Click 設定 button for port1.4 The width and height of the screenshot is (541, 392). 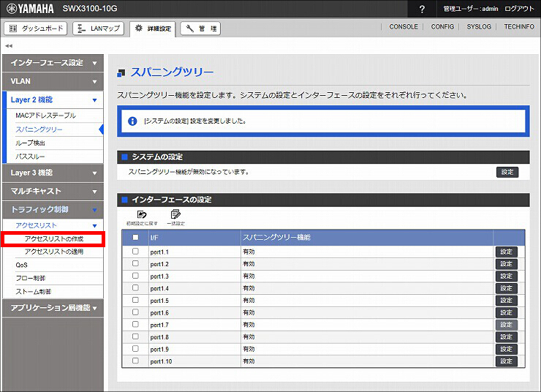point(506,288)
